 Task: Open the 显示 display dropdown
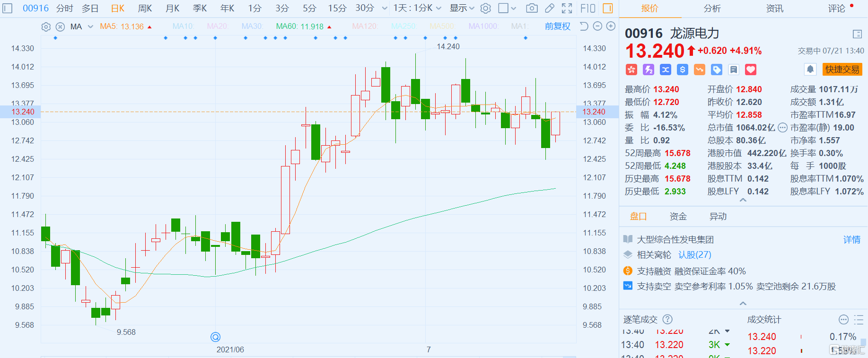pos(462,8)
